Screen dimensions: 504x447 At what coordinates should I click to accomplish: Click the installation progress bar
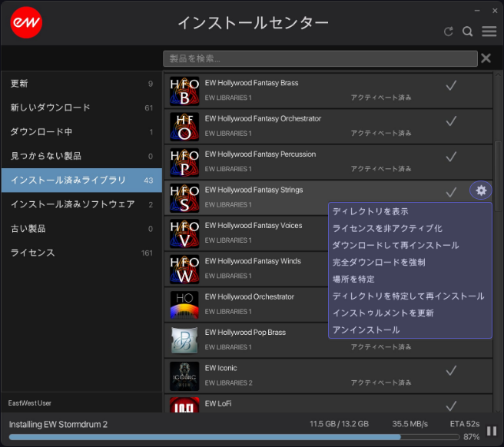click(234, 437)
